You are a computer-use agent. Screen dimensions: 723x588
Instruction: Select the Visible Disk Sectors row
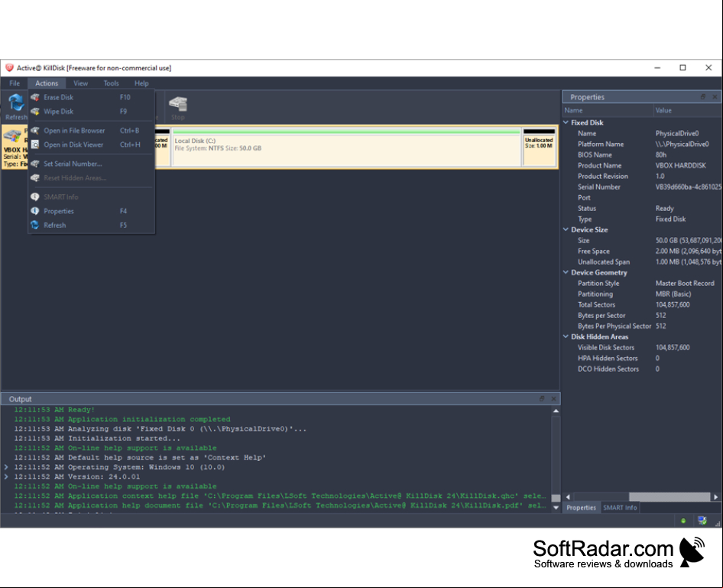click(642, 347)
